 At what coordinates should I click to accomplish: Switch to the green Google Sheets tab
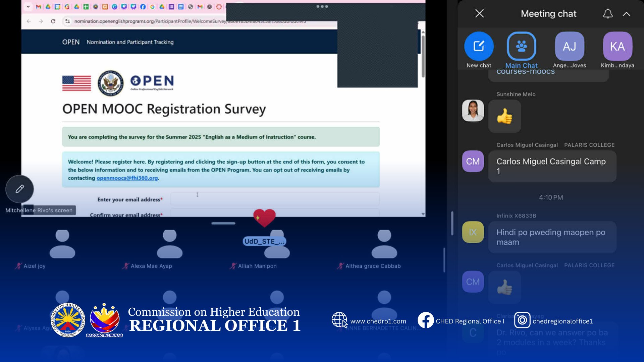[86, 6]
